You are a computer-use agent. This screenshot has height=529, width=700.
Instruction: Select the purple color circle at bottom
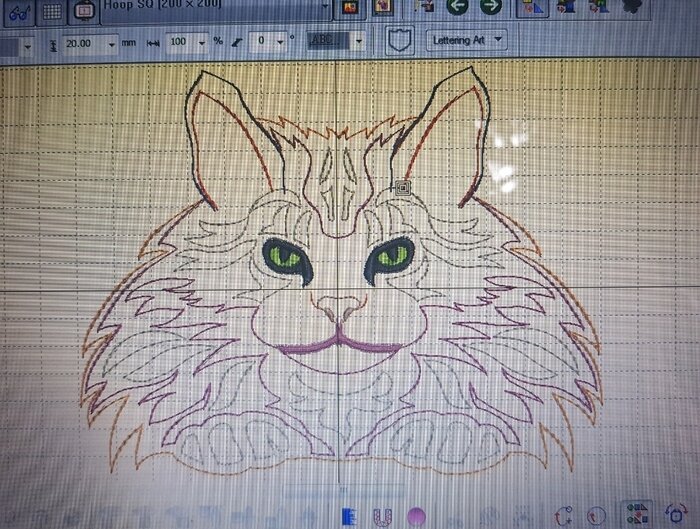click(x=417, y=517)
